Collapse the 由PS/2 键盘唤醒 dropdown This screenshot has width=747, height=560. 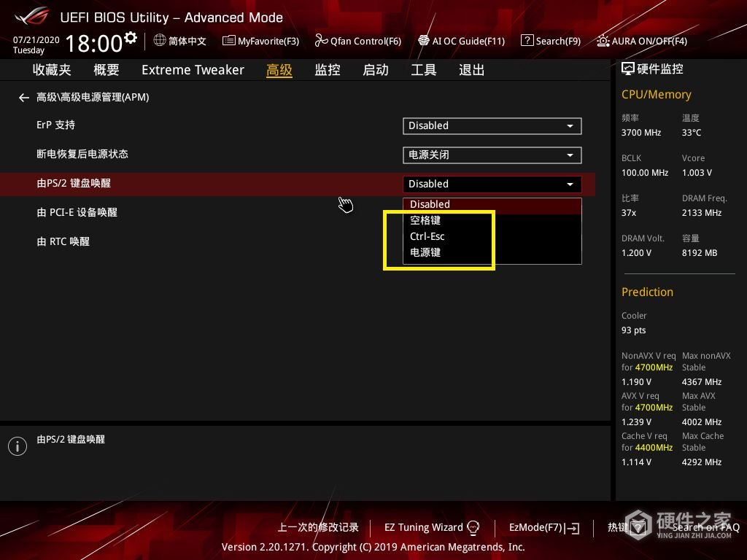(x=492, y=184)
